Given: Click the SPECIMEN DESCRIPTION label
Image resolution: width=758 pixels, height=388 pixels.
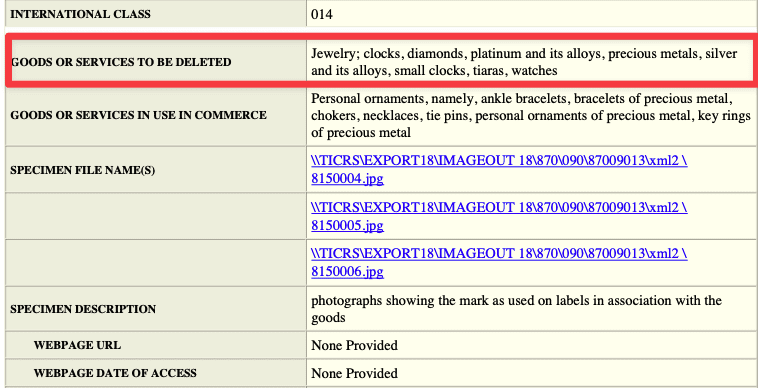Looking at the screenshot, I should point(83,309).
